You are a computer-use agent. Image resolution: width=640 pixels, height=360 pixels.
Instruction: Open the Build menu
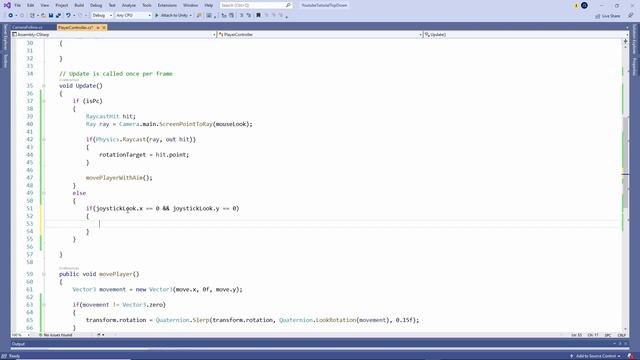(x=79, y=5)
